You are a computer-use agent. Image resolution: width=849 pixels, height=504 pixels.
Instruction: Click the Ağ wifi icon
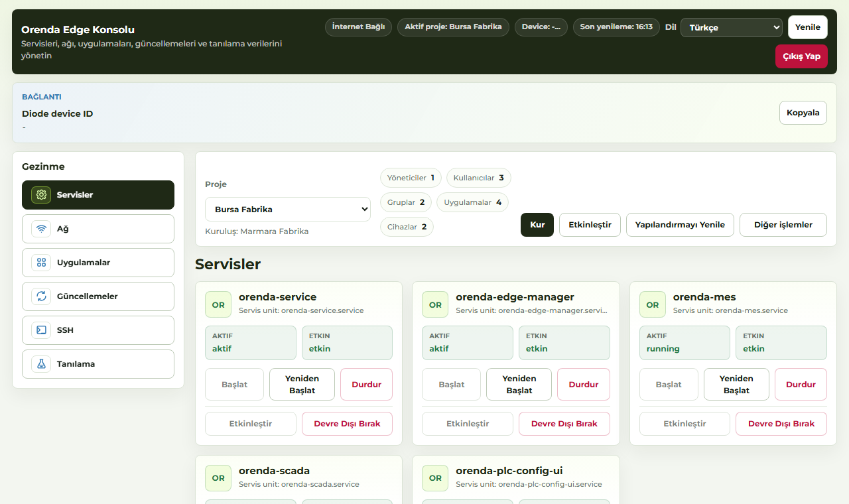pyautogui.click(x=41, y=229)
